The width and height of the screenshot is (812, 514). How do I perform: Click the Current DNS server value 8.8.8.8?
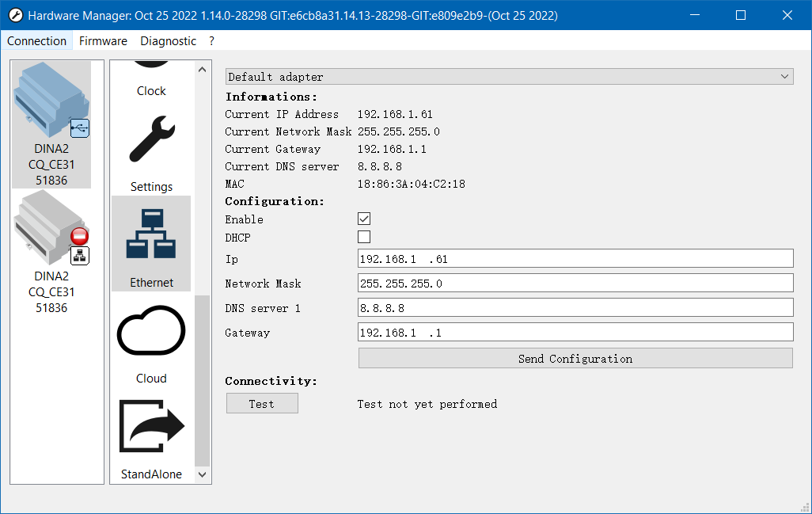tap(380, 166)
